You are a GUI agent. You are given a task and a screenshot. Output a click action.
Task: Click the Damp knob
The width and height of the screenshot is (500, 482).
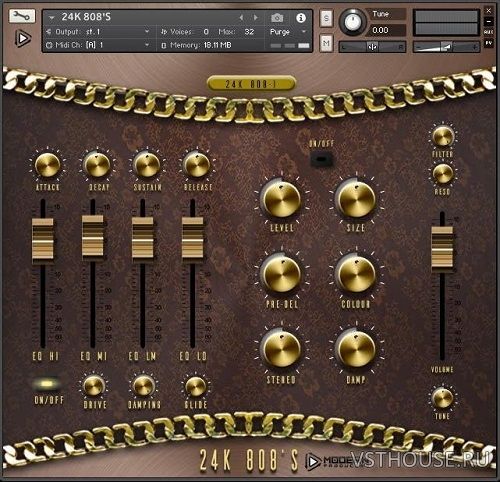pos(357,349)
